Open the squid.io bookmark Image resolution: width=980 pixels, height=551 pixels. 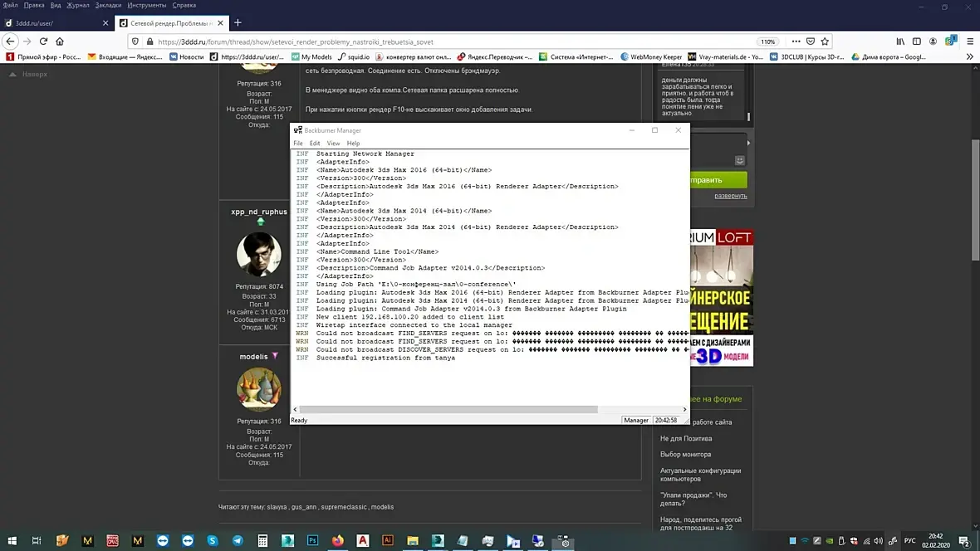[354, 57]
